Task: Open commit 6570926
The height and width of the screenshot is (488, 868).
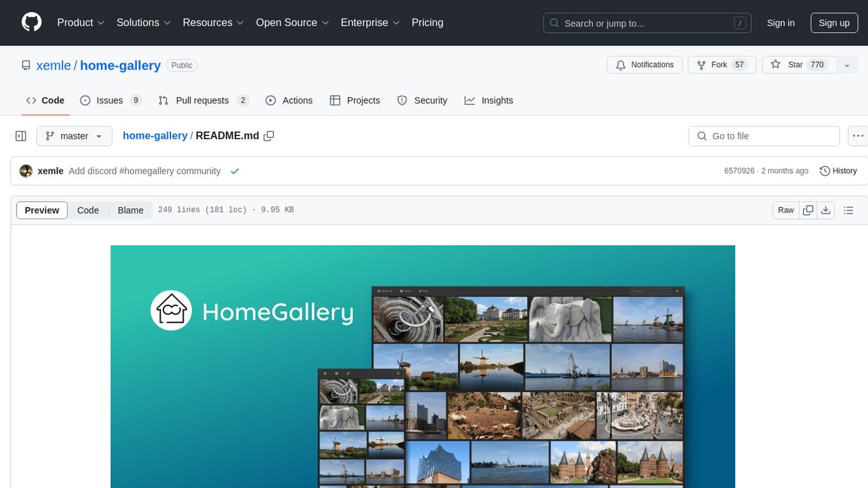Action: point(739,171)
